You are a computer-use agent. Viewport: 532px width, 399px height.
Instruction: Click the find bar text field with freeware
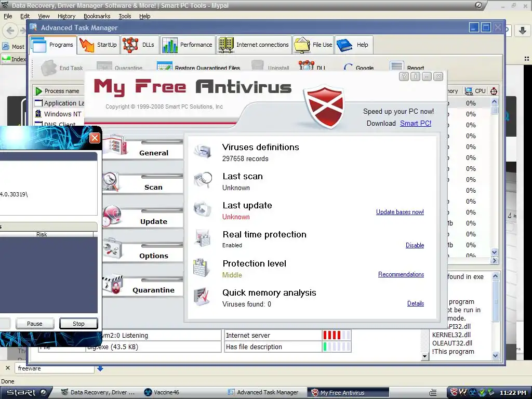54,368
